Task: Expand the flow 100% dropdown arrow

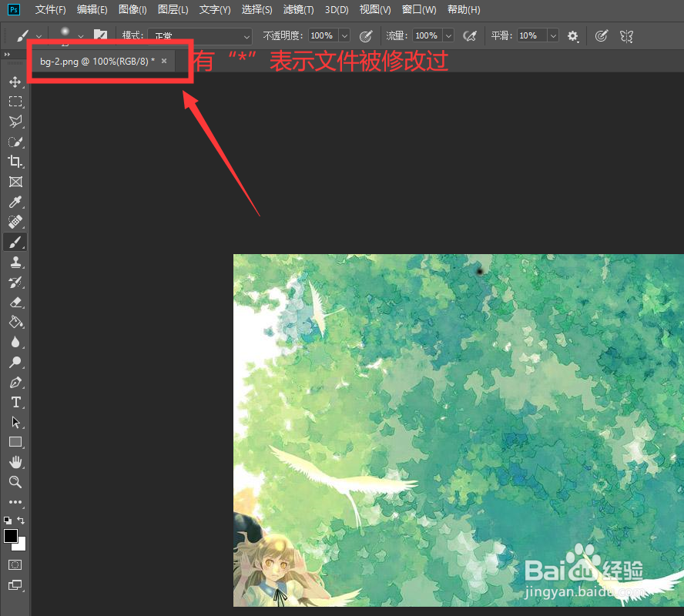Action: pos(448,35)
